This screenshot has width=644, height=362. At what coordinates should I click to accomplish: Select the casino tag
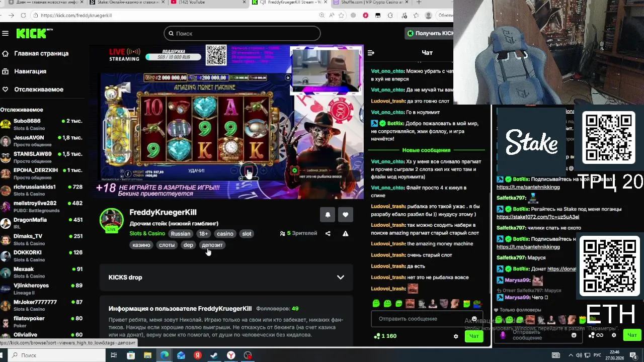(225, 234)
